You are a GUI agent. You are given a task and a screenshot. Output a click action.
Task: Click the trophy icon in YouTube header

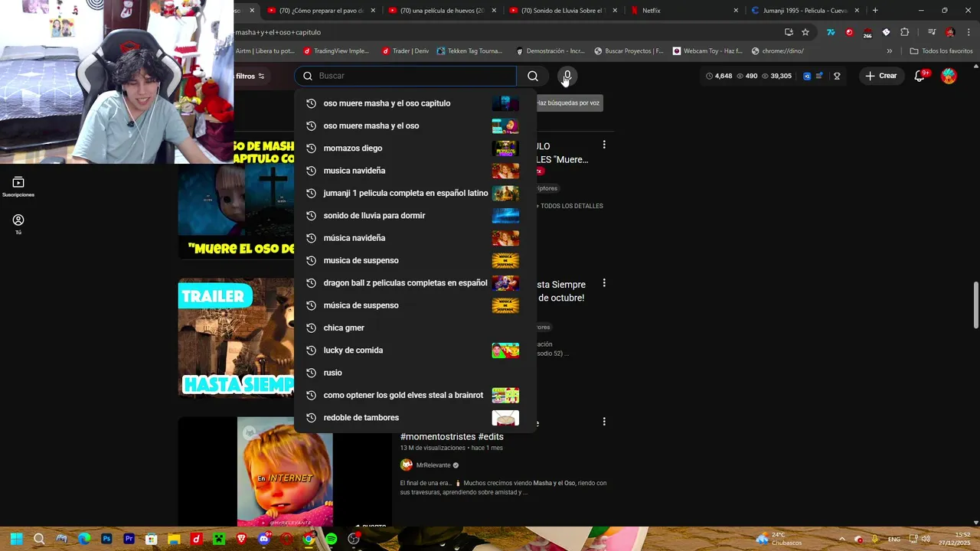coord(837,76)
